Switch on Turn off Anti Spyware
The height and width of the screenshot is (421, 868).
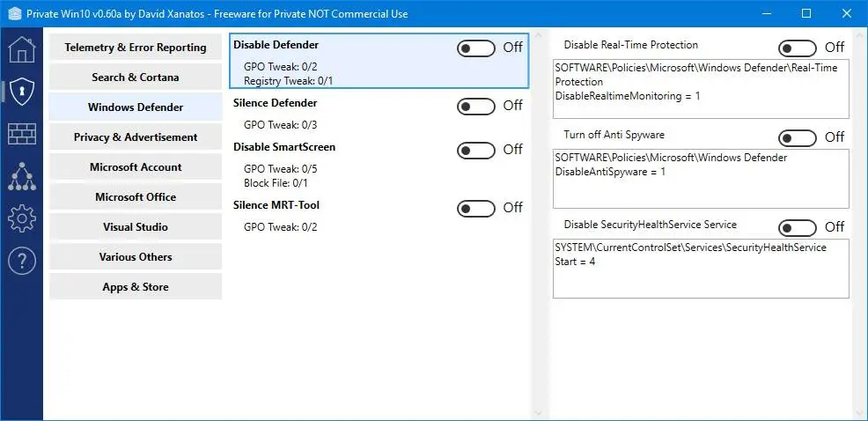coord(798,138)
